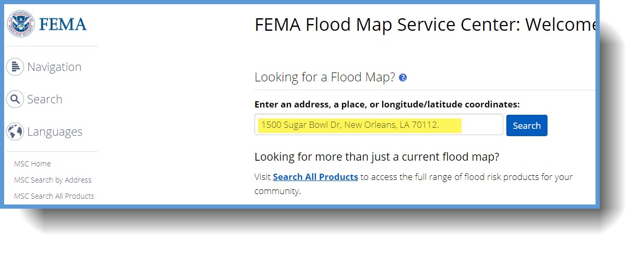Viewport: 644px width, 253px height.
Task: Click the 'Looking for a Flood Map?' heading
Action: tap(325, 77)
